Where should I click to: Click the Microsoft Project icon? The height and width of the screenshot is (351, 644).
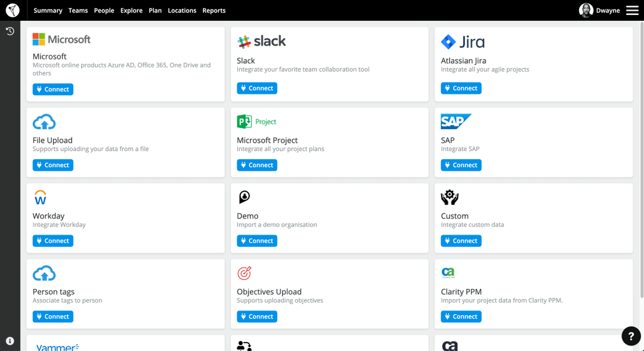(x=244, y=121)
